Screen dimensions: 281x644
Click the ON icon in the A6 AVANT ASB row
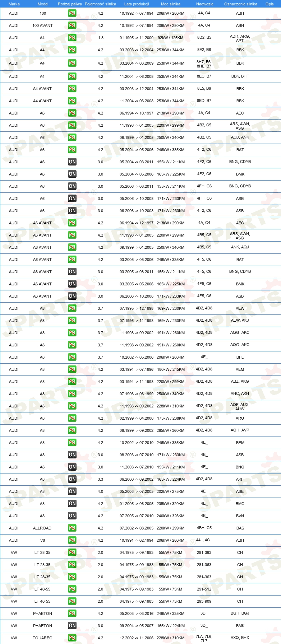(72, 296)
